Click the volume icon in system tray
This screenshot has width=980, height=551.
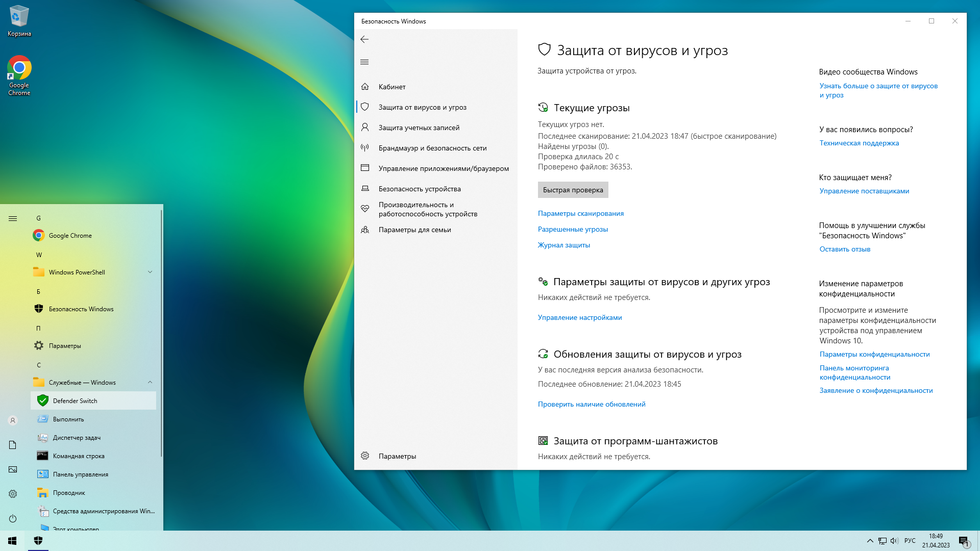(x=894, y=541)
